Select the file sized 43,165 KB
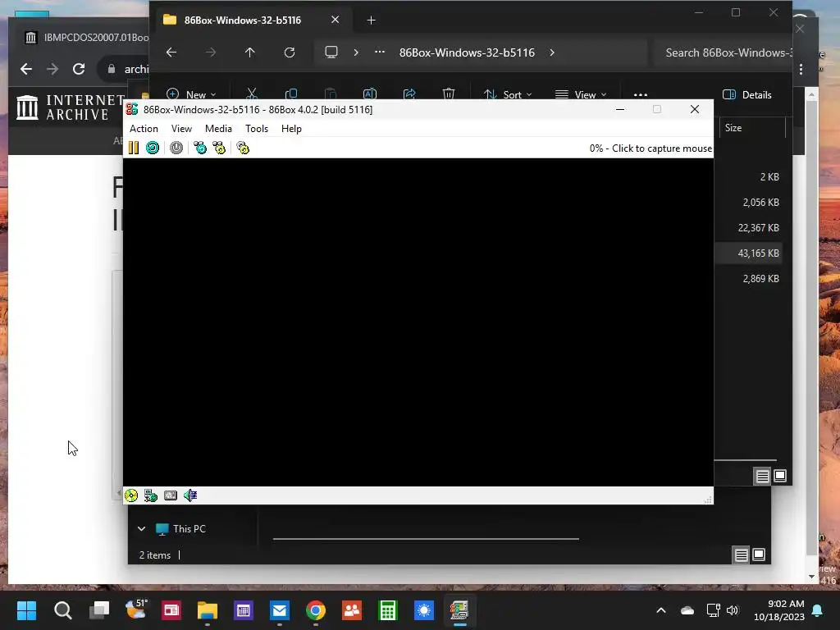The image size is (840, 630). (759, 253)
